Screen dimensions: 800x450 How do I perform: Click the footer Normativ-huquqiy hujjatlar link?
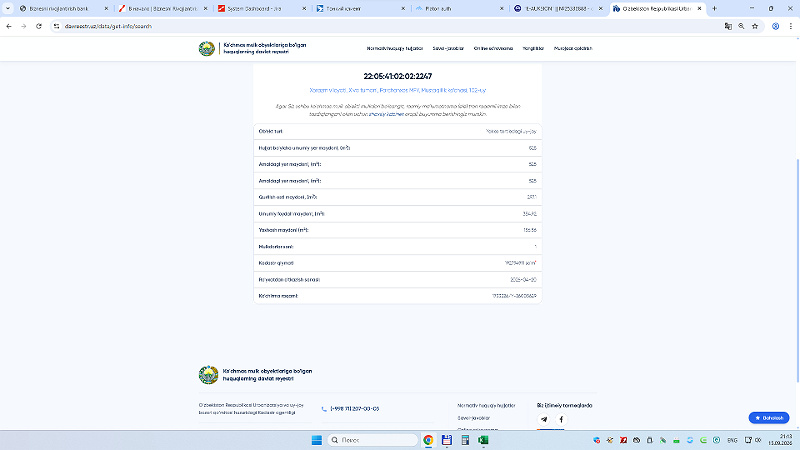(x=486, y=406)
